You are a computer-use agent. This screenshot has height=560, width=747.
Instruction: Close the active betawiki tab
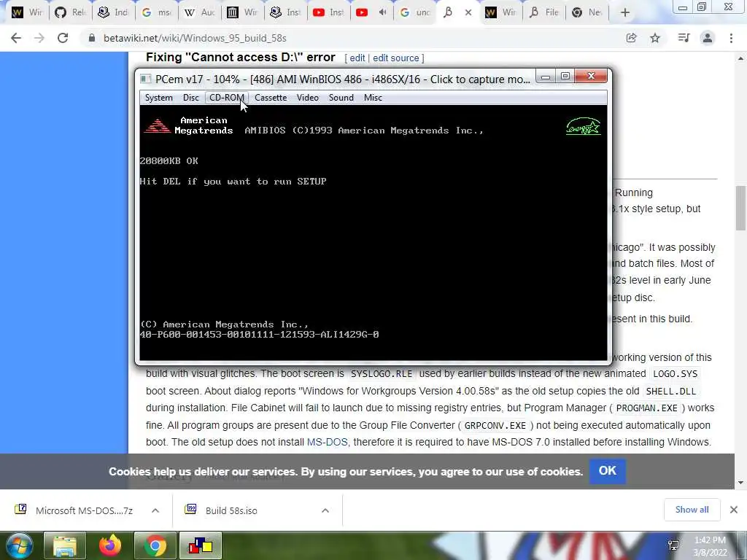468,12
